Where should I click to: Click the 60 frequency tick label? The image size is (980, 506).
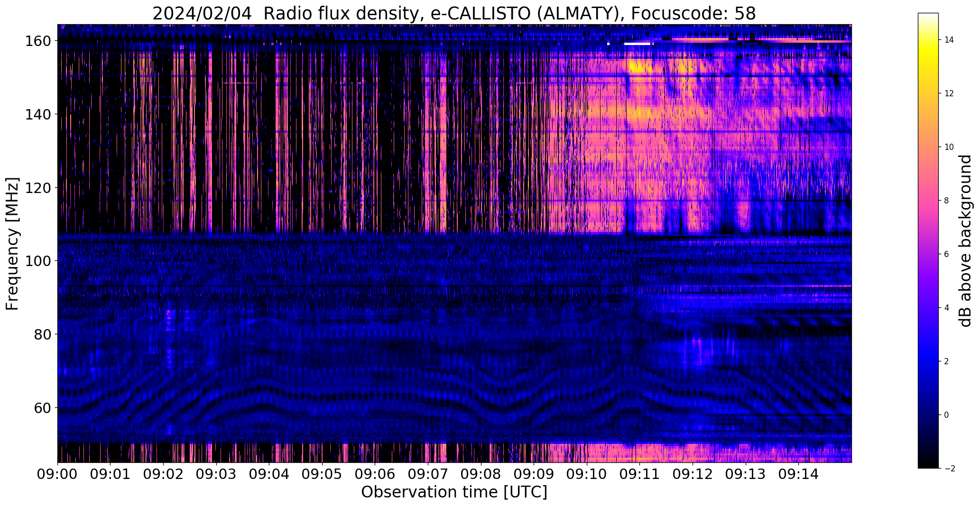42,407
